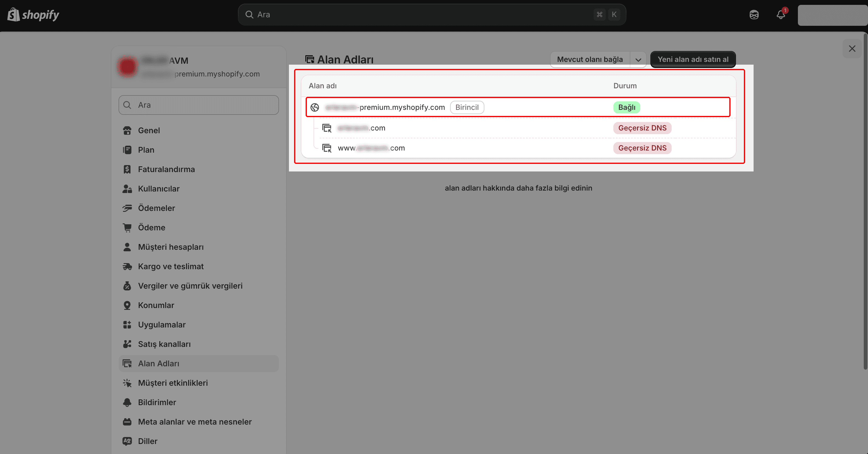The width and height of the screenshot is (868, 454).
Task: Click the Diller language icon
Action: point(127,441)
